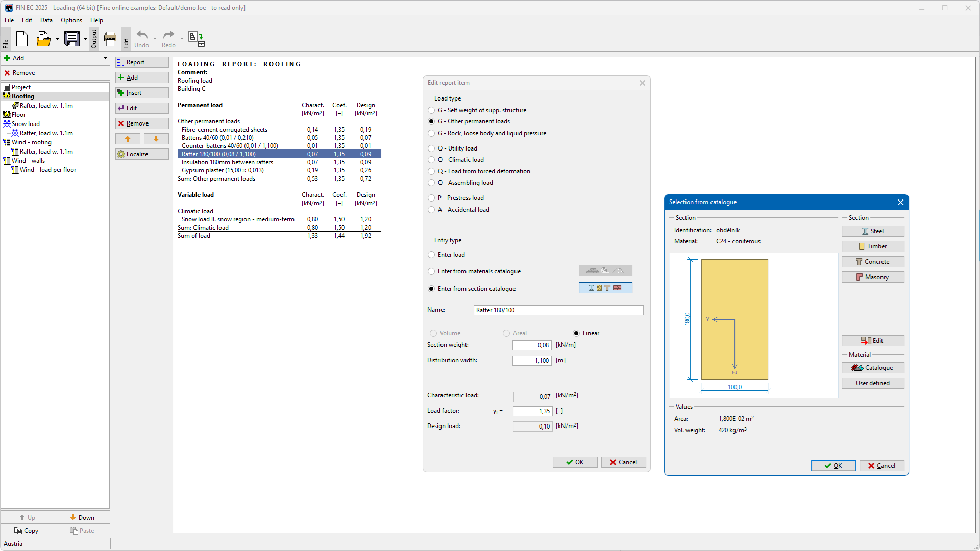This screenshot has width=980, height=551.
Task: Select Q - Utility load radio option
Action: click(432, 148)
